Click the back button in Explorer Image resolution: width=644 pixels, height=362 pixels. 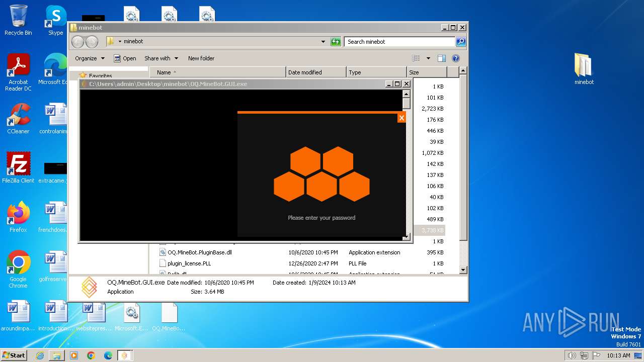click(x=77, y=42)
